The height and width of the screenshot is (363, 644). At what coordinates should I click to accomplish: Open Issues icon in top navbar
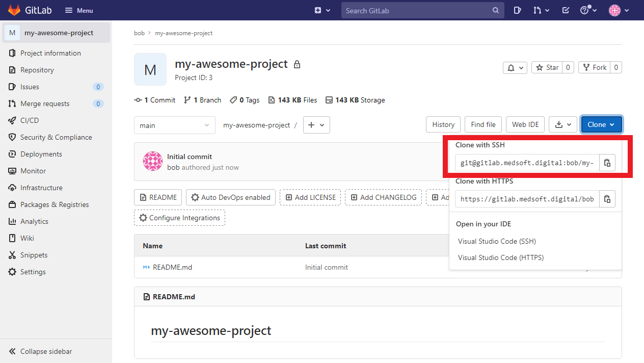tap(517, 10)
